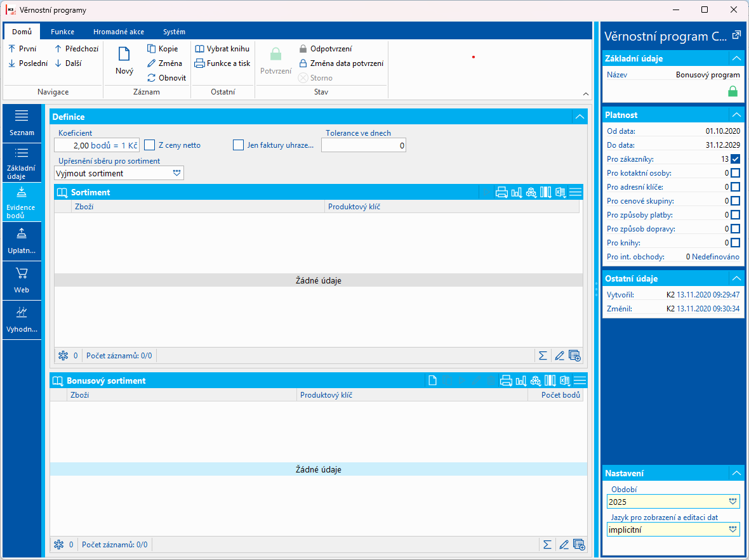Select Evidence bodů in the sidebar
The width and height of the screenshot is (749, 560).
coord(22,202)
